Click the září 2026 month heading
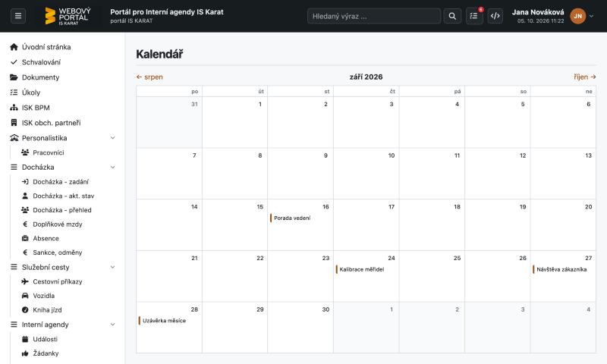 pos(366,77)
